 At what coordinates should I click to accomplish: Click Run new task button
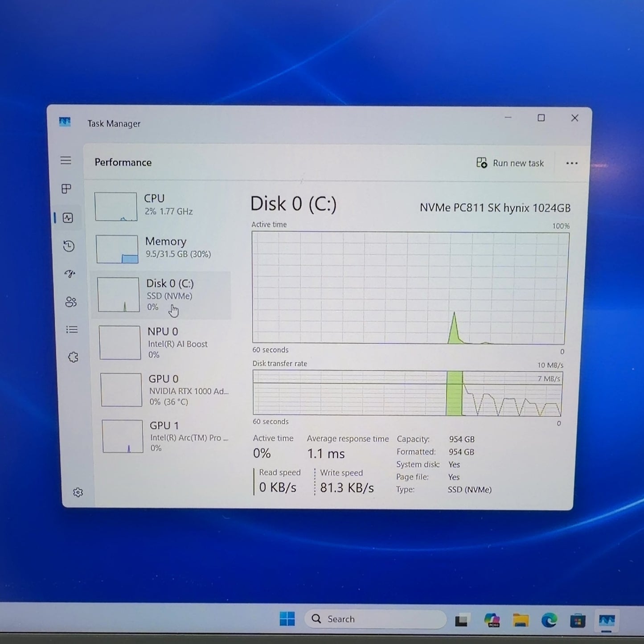(510, 163)
